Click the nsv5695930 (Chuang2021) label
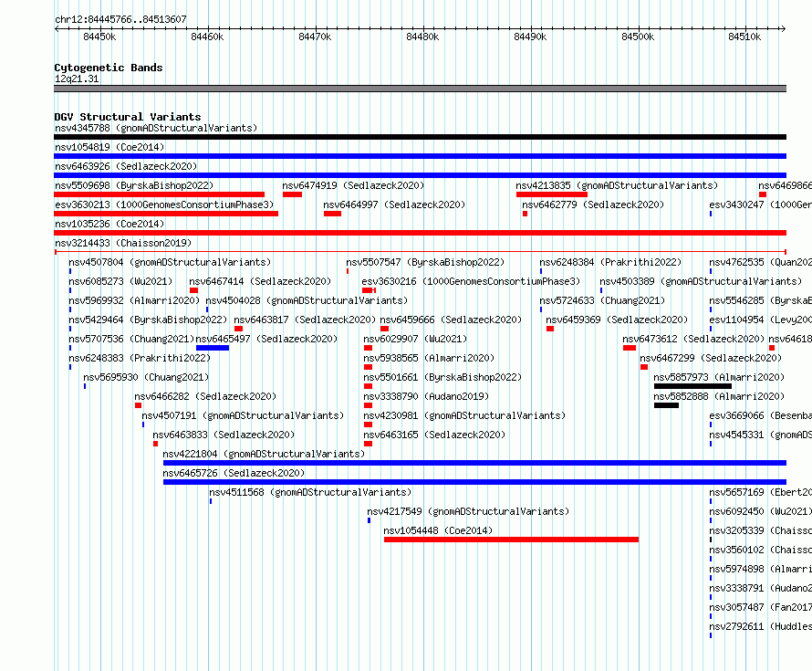Image resolution: width=812 pixels, height=671 pixels. [x=146, y=377]
